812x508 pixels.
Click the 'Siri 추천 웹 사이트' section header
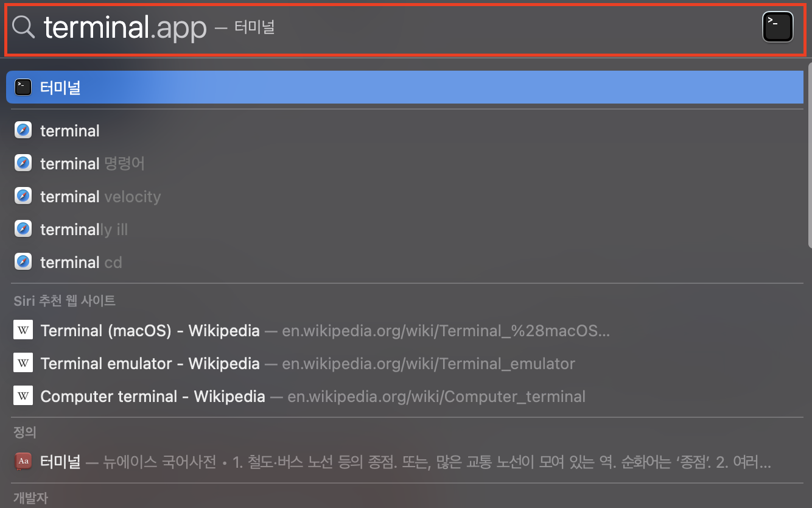[x=65, y=300]
